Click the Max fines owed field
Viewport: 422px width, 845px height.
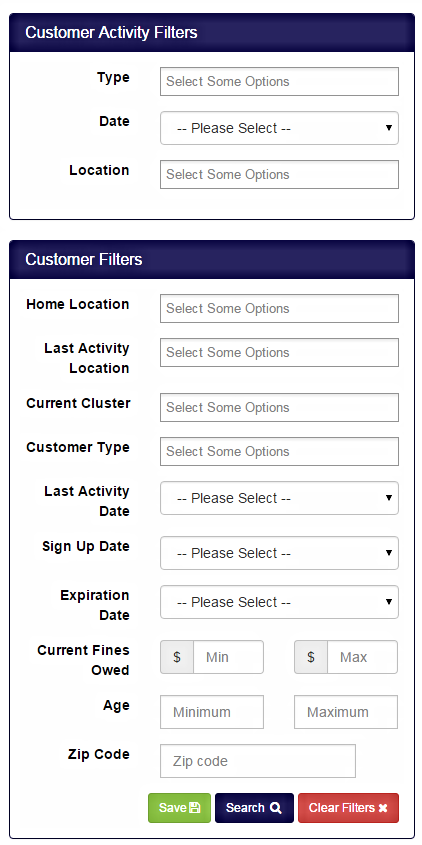[362, 657]
